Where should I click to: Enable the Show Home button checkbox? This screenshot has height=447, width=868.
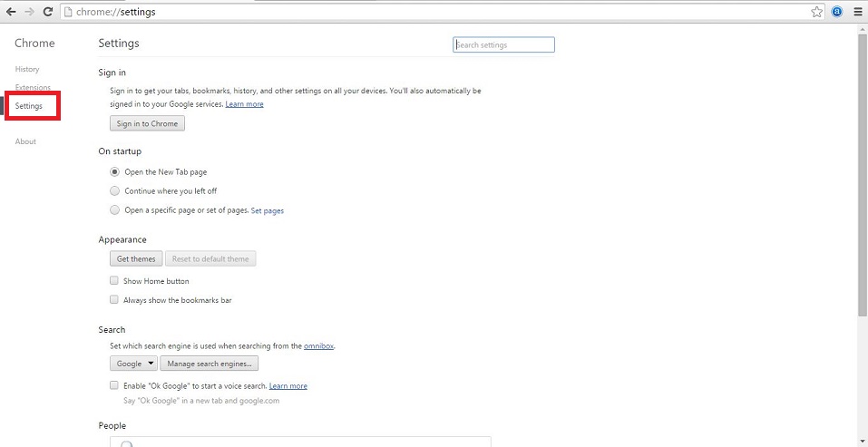114,280
